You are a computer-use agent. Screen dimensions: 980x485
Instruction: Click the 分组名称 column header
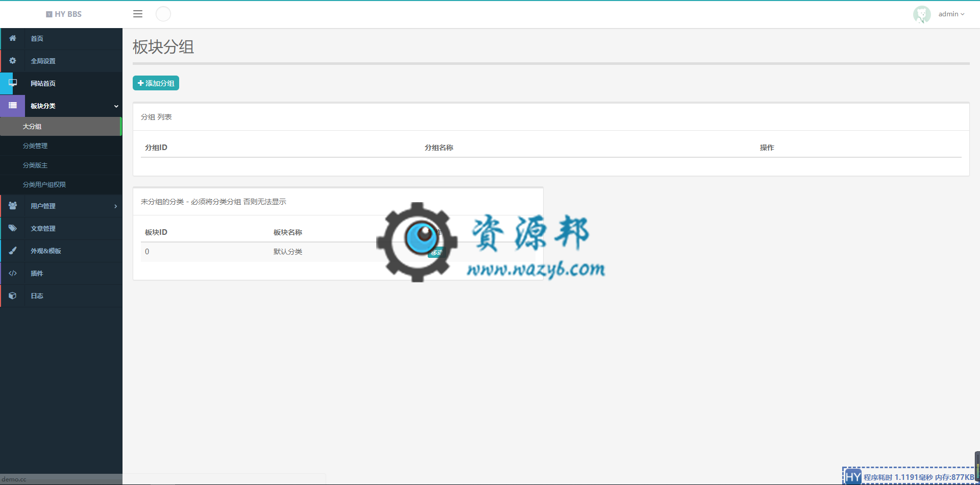(x=439, y=148)
